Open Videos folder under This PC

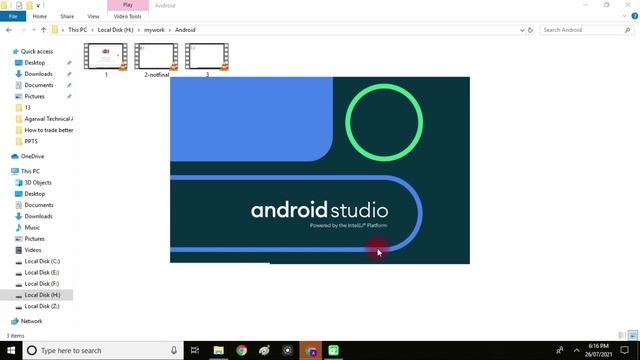[x=33, y=250]
